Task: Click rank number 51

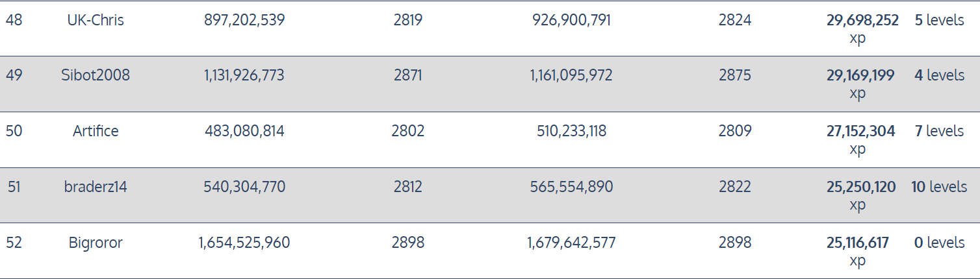Action: 14,187
